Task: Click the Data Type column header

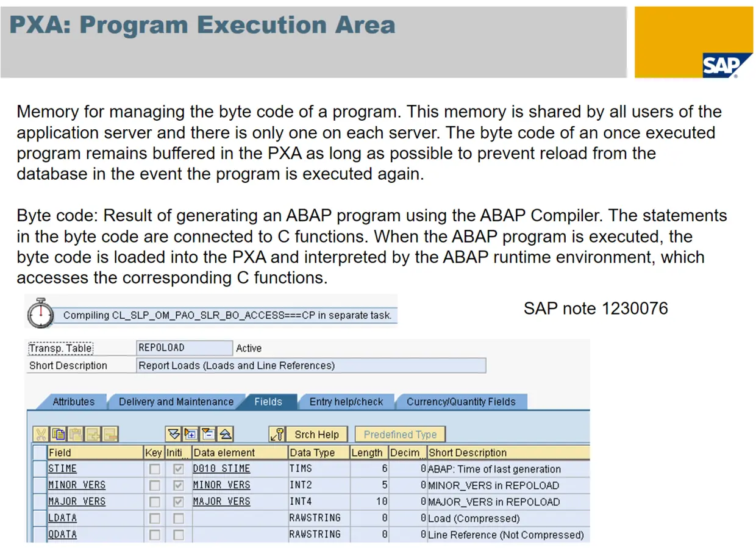Action: pos(319,453)
